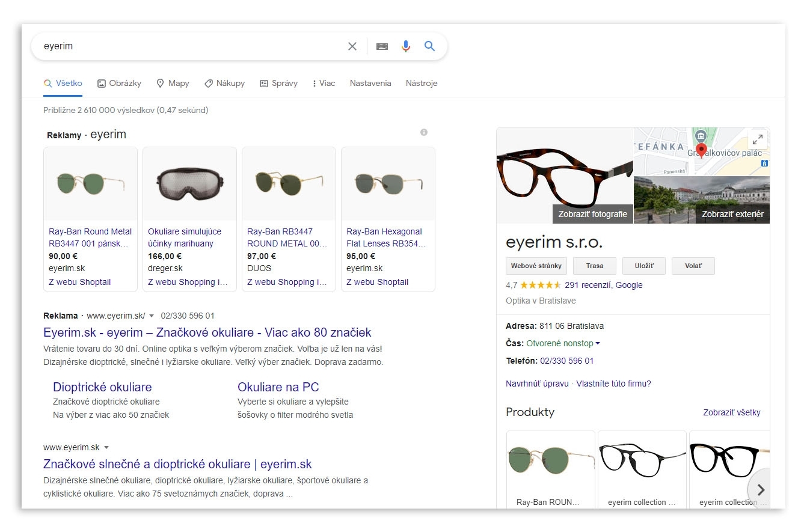Click the Uložiť button
807x532 pixels.
pyautogui.click(x=644, y=266)
